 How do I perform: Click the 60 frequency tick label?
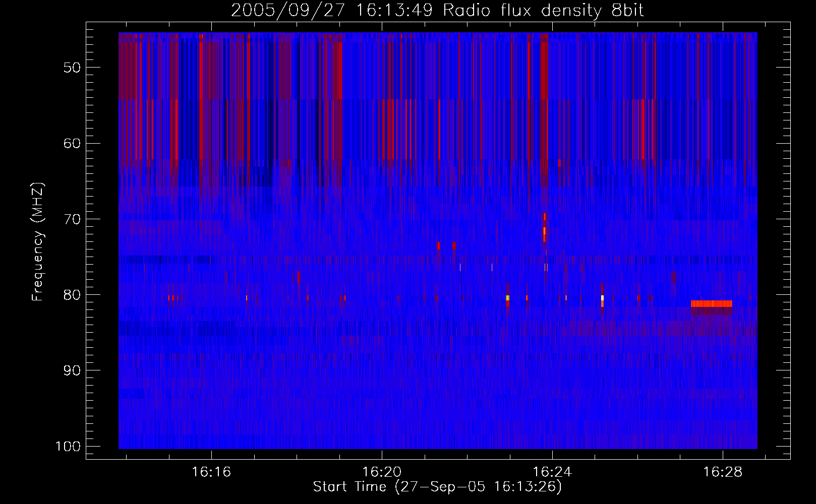coord(72,143)
